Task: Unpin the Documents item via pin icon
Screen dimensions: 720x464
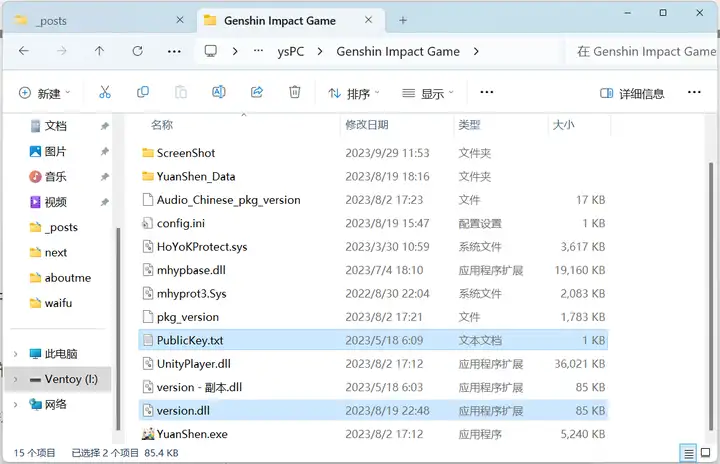Action: [105, 126]
